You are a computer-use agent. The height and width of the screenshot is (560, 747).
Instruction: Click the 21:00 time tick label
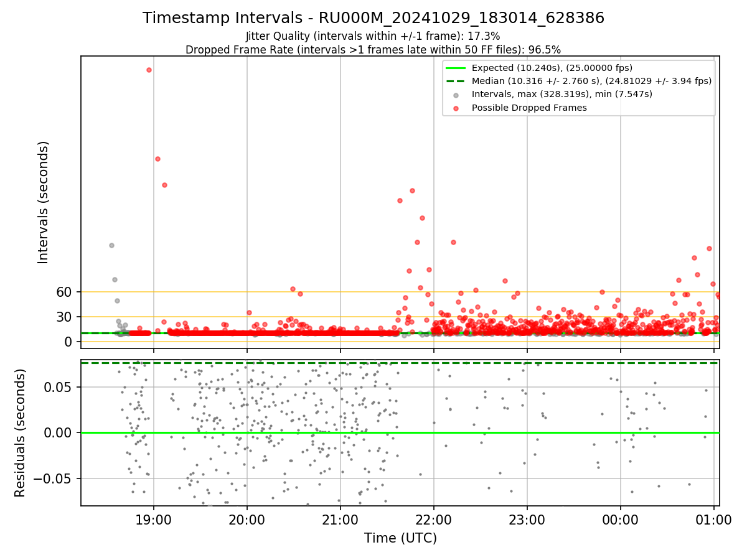[341, 520]
